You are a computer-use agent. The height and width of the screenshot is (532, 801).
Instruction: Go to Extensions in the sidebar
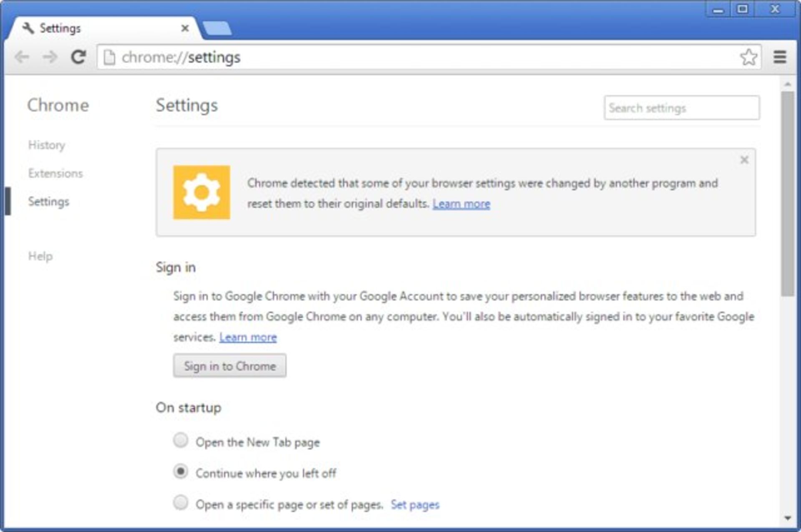[55, 173]
